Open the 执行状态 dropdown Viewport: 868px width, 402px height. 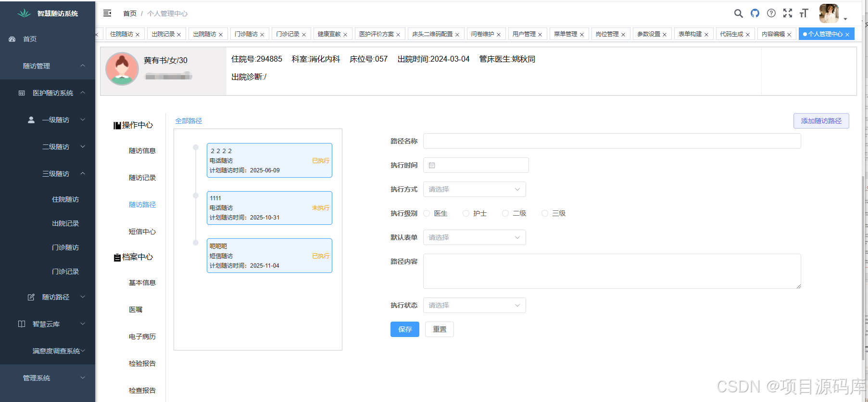click(x=475, y=305)
